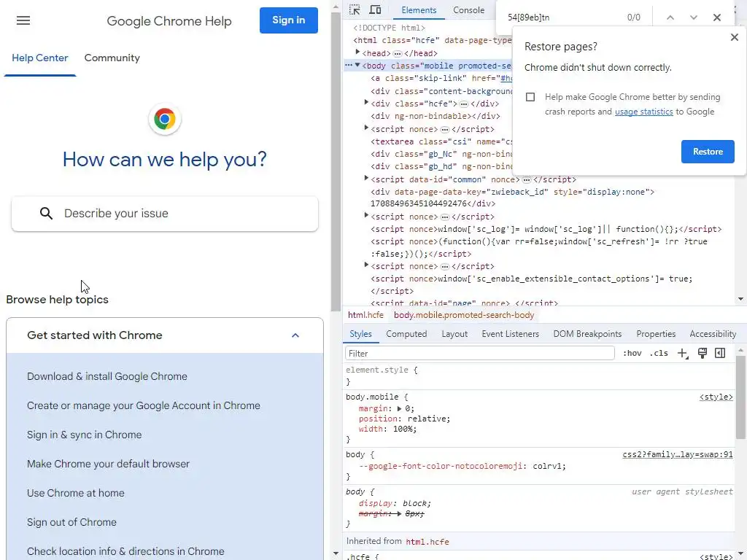Open Download & install Google Chrome
747x560 pixels.
coord(107,377)
